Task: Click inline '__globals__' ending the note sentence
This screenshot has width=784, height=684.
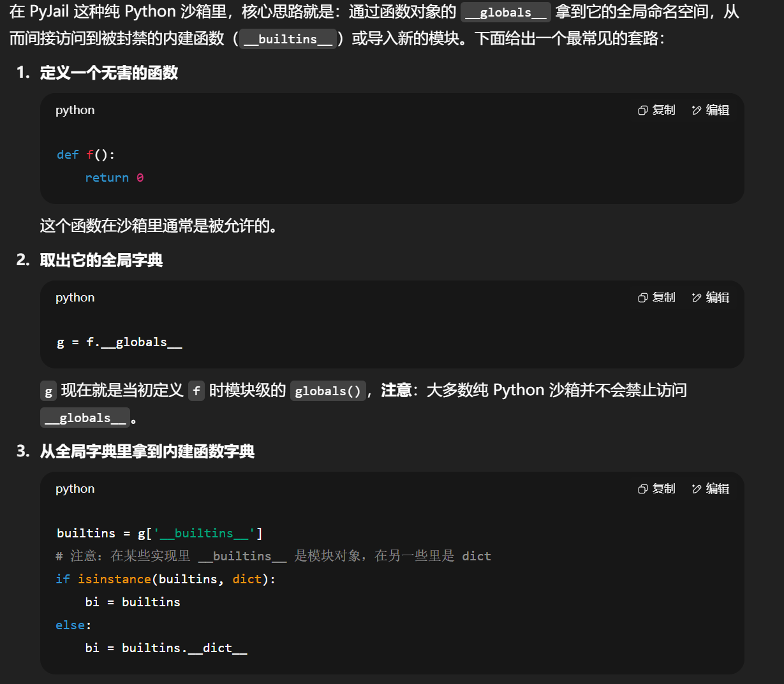Action: pos(85,418)
